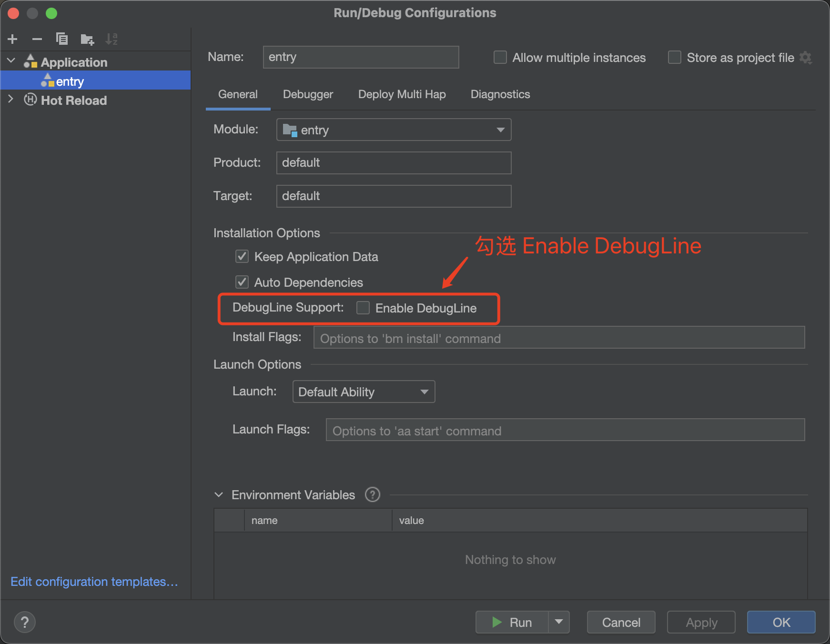
Task: Click the Install Flags input field
Action: click(558, 338)
